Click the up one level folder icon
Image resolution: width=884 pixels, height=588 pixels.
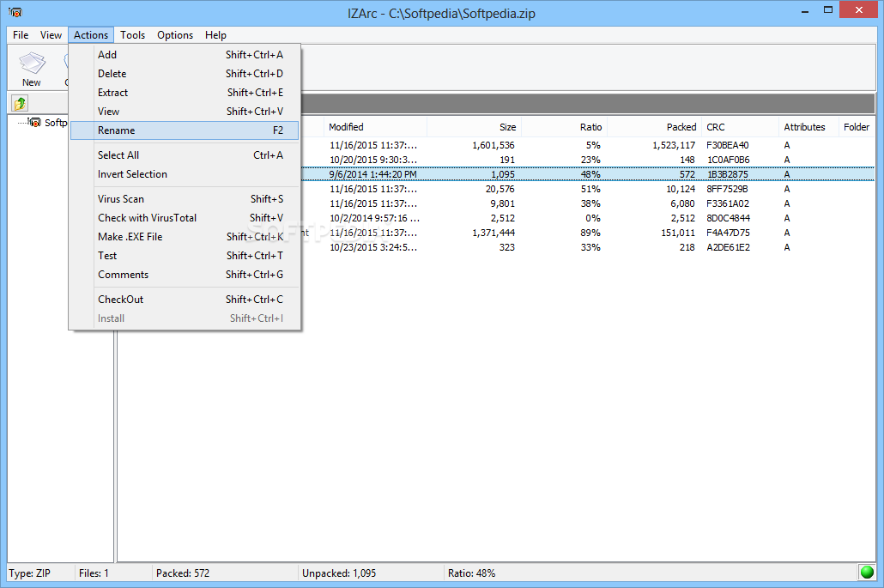coord(20,103)
